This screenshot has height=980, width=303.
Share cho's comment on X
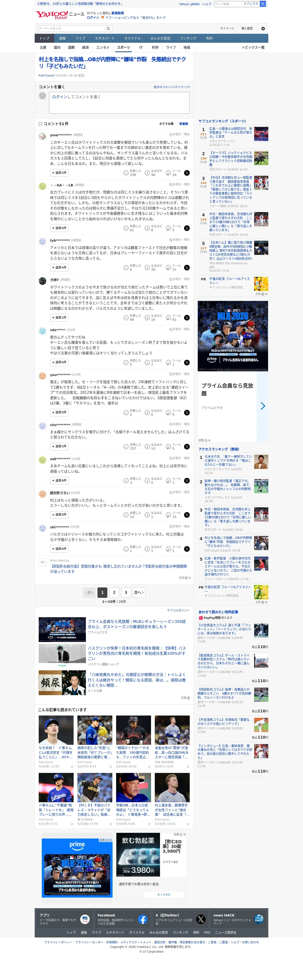(x=187, y=447)
